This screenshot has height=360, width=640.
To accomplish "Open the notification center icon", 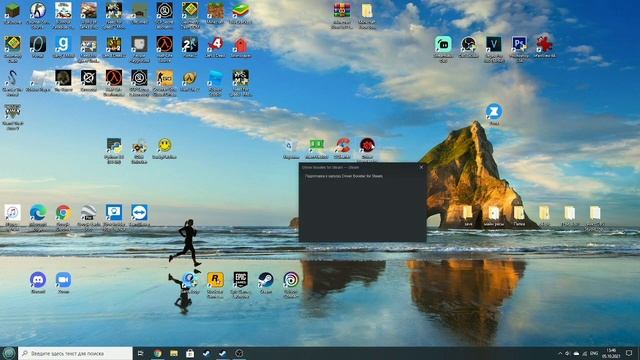I will [x=629, y=353].
